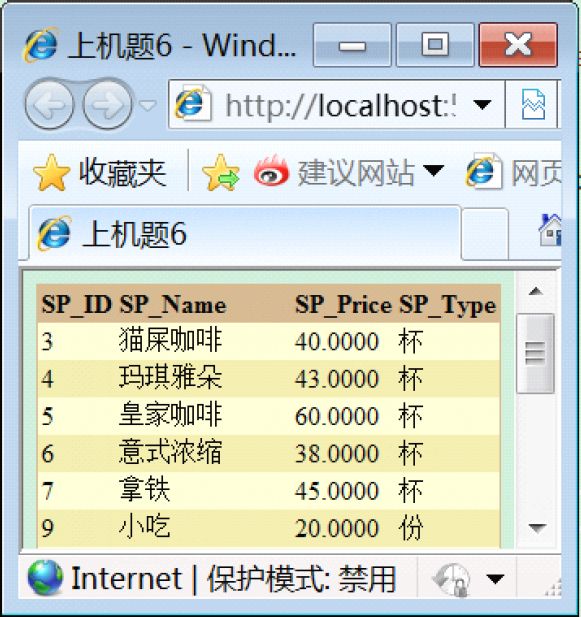Click the scrollbar up arrow

point(535,292)
